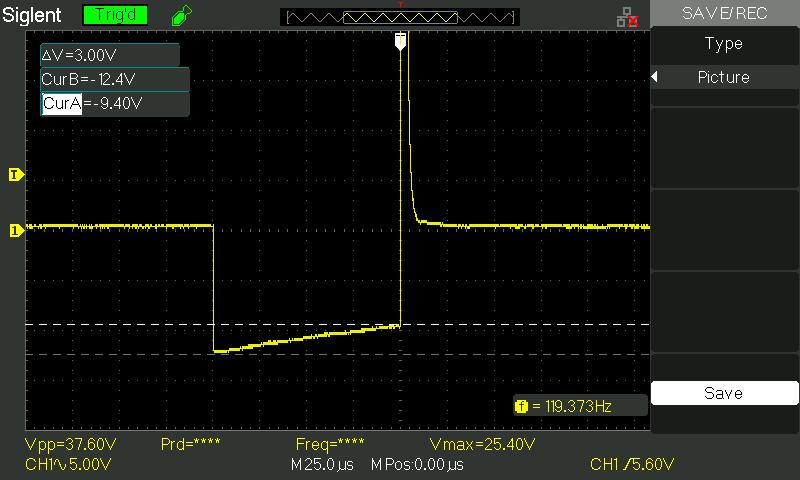Click the disconnected network status icon
800x480 pixels.
pos(627,16)
